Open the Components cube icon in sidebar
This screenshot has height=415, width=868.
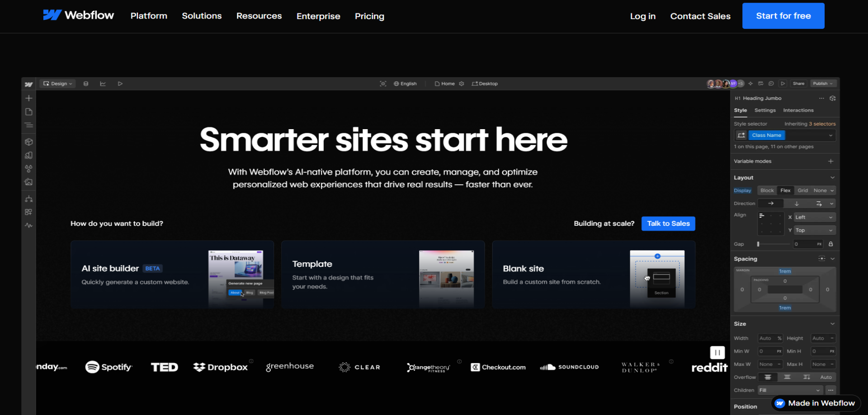pyautogui.click(x=28, y=142)
